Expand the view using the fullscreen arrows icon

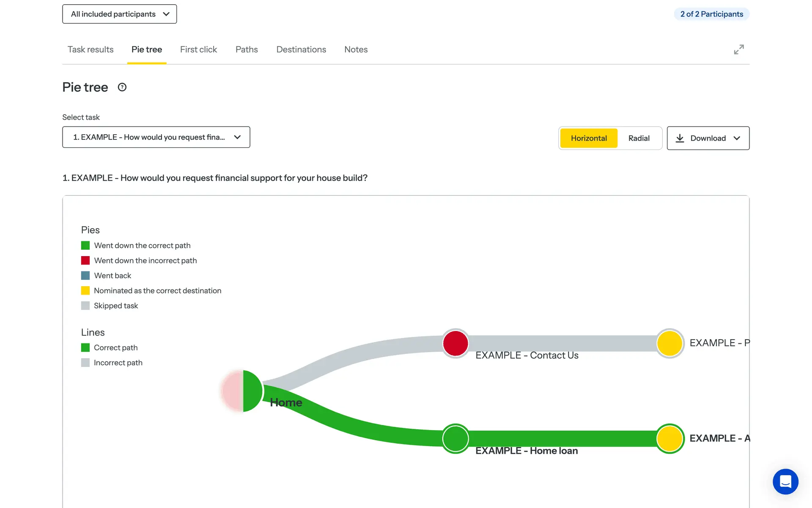tap(738, 50)
